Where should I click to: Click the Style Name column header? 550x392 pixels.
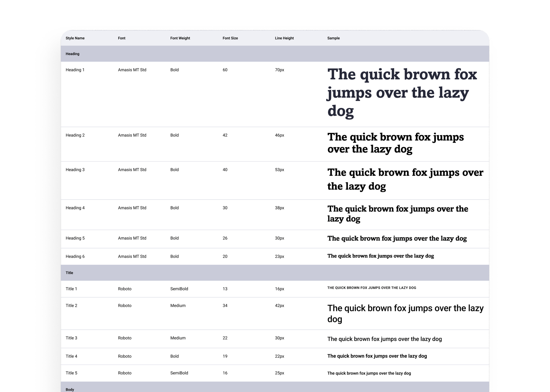pos(75,38)
